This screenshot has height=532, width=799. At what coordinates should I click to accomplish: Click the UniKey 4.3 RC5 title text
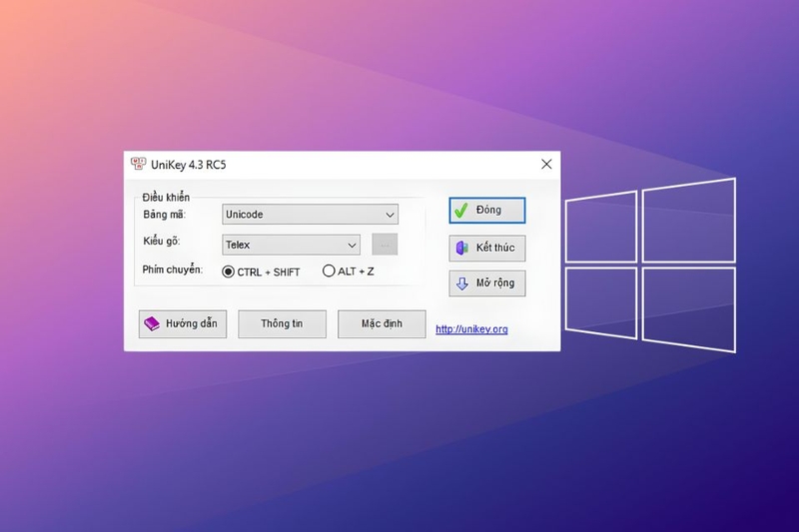point(188,165)
